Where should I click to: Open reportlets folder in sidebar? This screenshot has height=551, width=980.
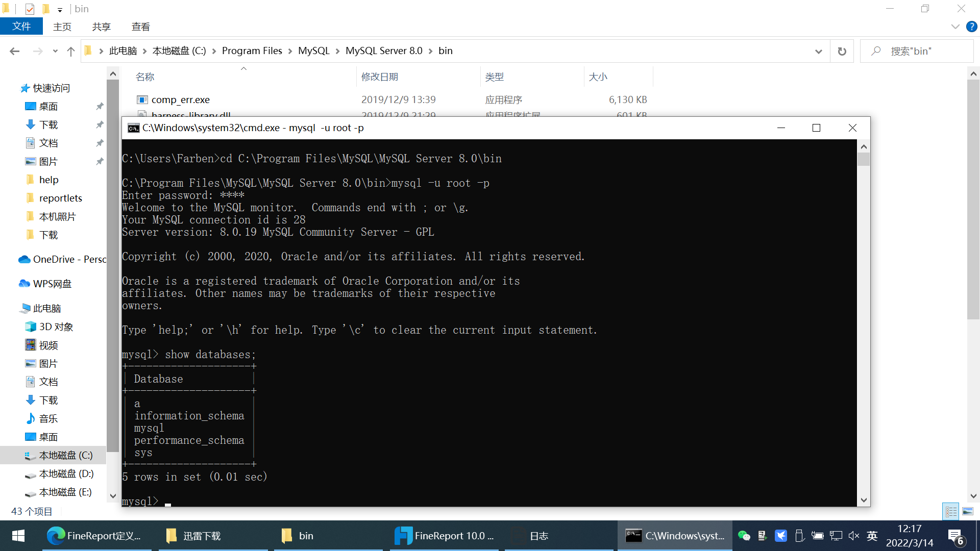[60, 198]
